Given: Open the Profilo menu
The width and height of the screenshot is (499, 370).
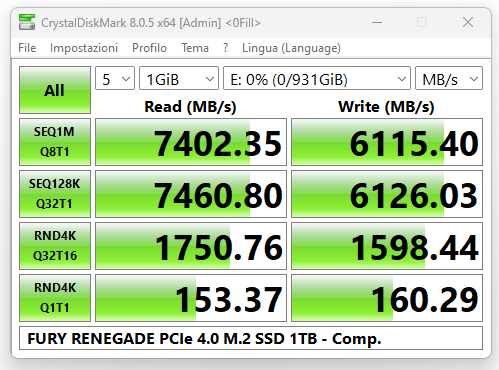Looking at the screenshot, I should coord(149,48).
